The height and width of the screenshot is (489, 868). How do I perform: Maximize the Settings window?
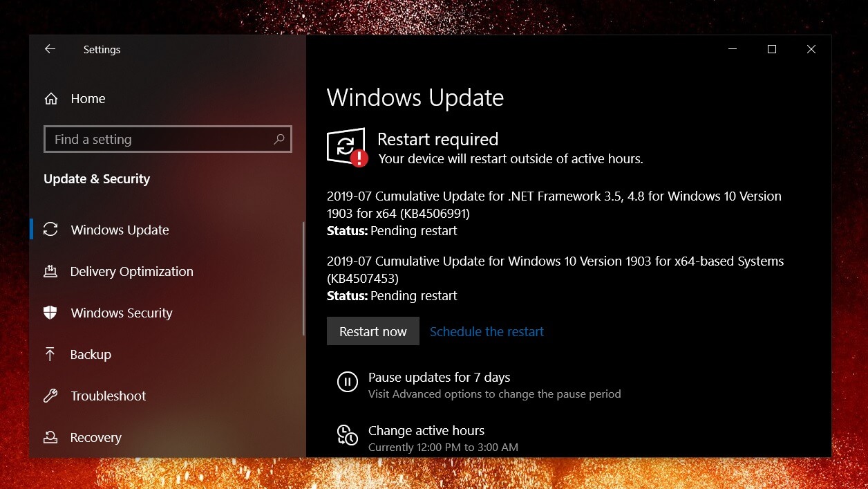coord(772,49)
